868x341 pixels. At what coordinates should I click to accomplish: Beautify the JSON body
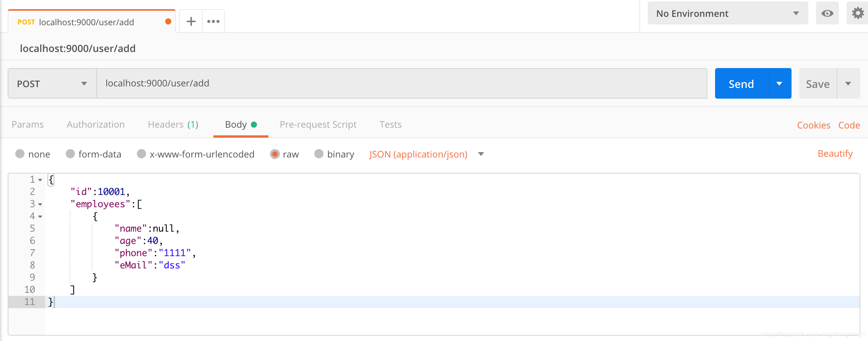pyautogui.click(x=835, y=154)
